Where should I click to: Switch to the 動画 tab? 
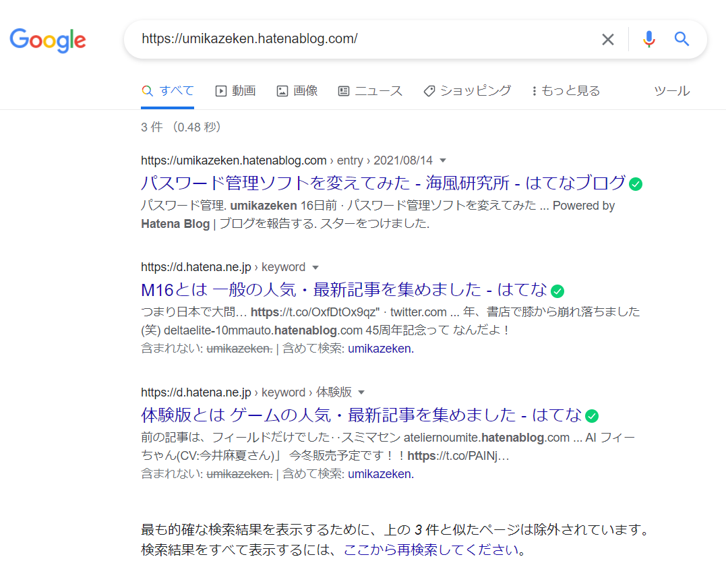pos(236,91)
